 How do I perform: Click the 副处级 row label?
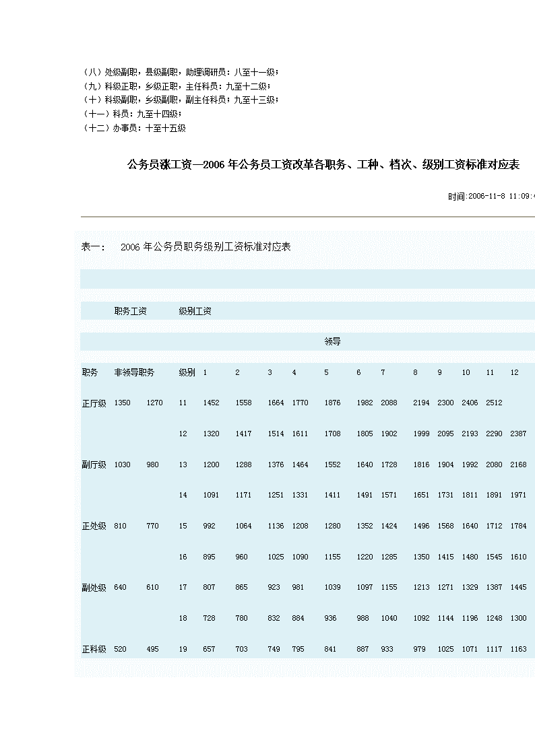pyautogui.click(x=94, y=588)
